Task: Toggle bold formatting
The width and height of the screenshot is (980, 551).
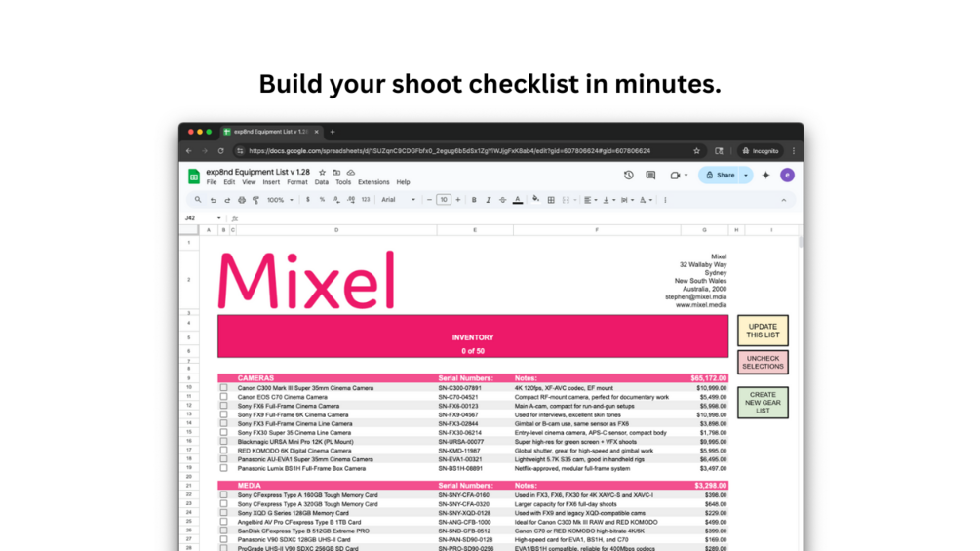Action: coord(474,200)
